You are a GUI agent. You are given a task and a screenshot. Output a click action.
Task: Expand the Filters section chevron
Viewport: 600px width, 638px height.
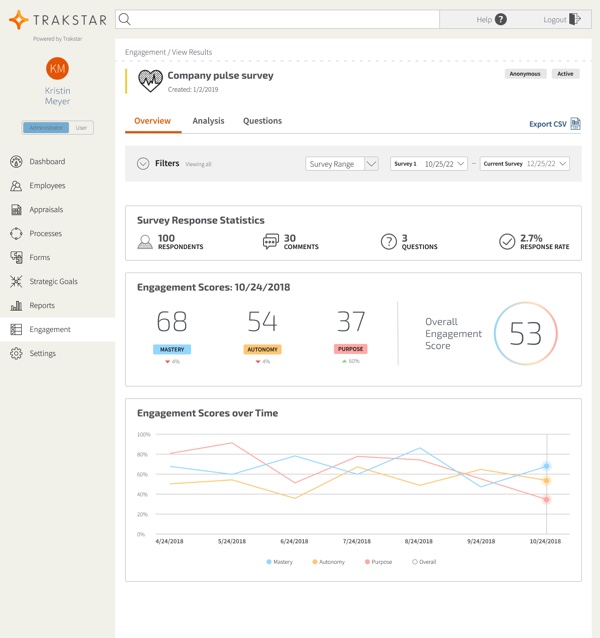click(143, 164)
